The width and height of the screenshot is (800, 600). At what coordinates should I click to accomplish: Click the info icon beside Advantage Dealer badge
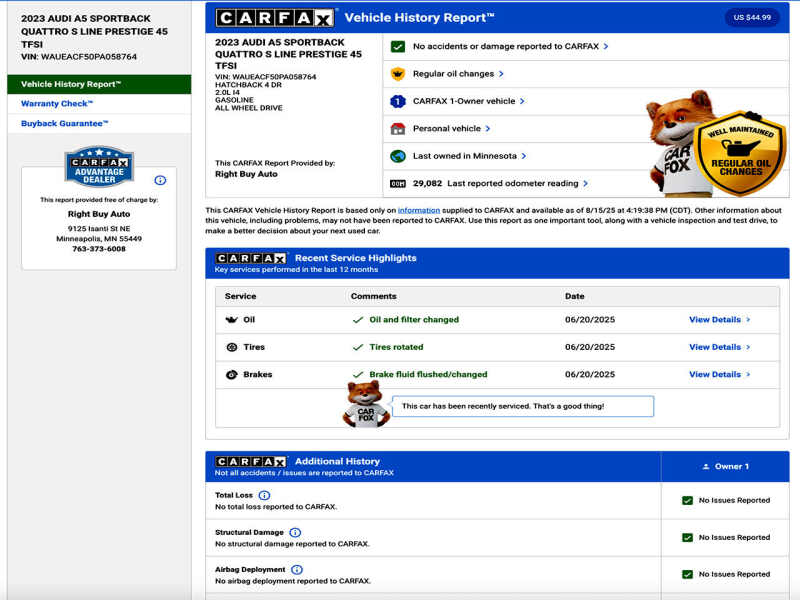pyautogui.click(x=160, y=180)
